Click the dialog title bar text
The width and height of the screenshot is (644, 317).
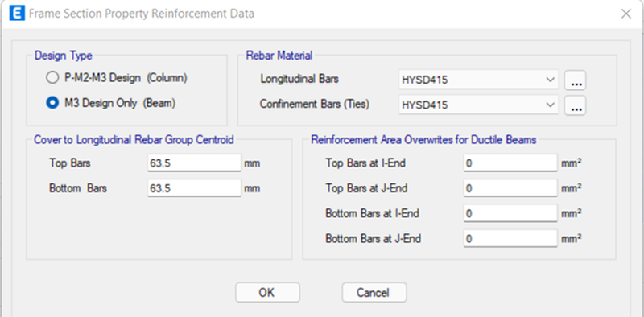[142, 14]
